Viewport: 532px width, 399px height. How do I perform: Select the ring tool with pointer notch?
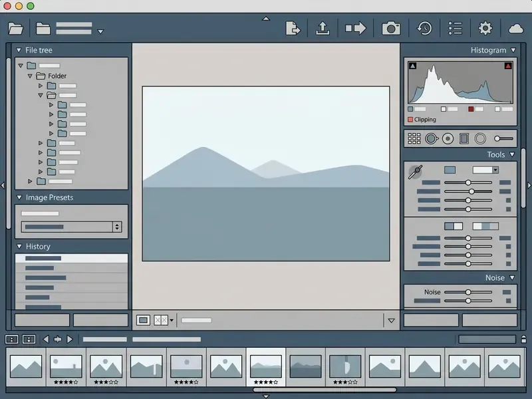point(431,138)
